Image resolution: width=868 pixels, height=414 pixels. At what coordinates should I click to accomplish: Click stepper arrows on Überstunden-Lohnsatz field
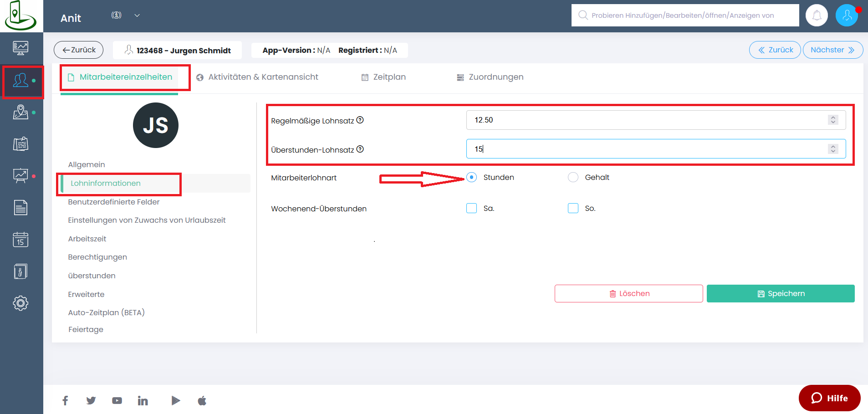point(833,149)
